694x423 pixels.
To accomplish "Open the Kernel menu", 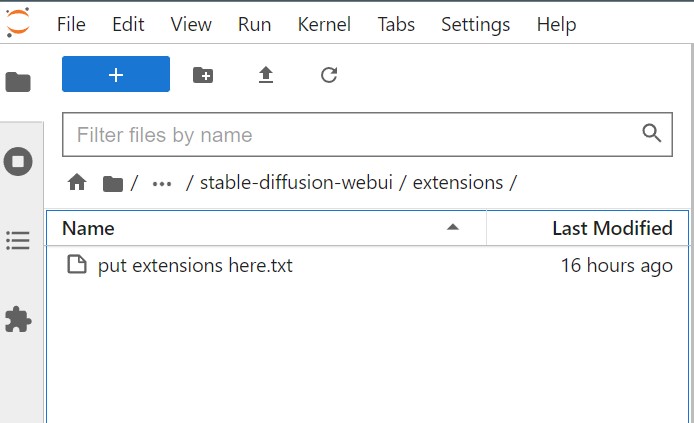I will coord(324,24).
